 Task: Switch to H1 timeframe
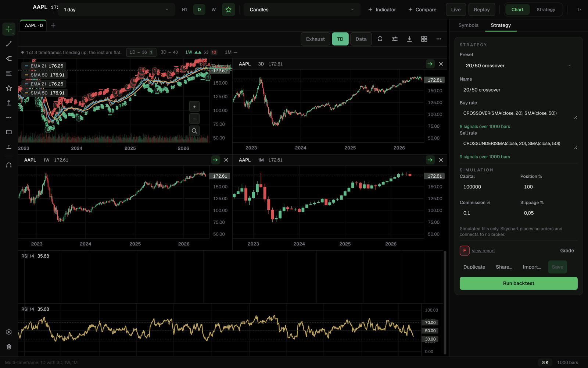coord(184,10)
